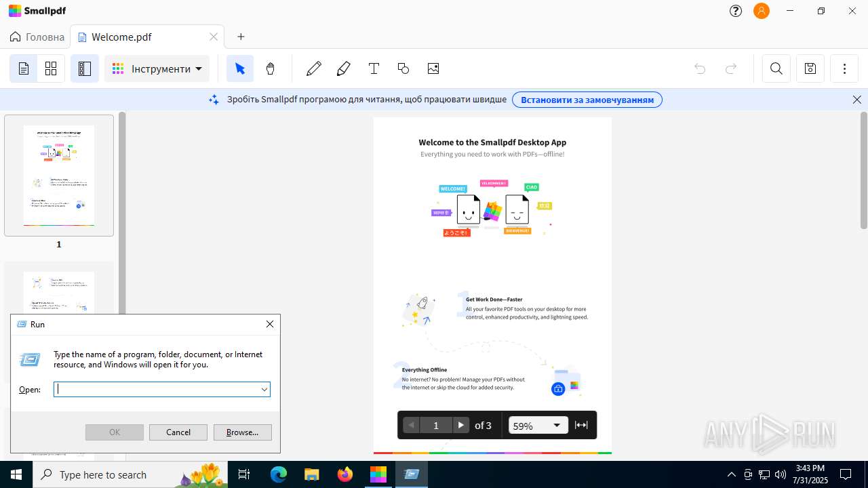This screenshot has width=868, height=488.
Task: Click the Run taskbar icon
Action: (412, 474)
